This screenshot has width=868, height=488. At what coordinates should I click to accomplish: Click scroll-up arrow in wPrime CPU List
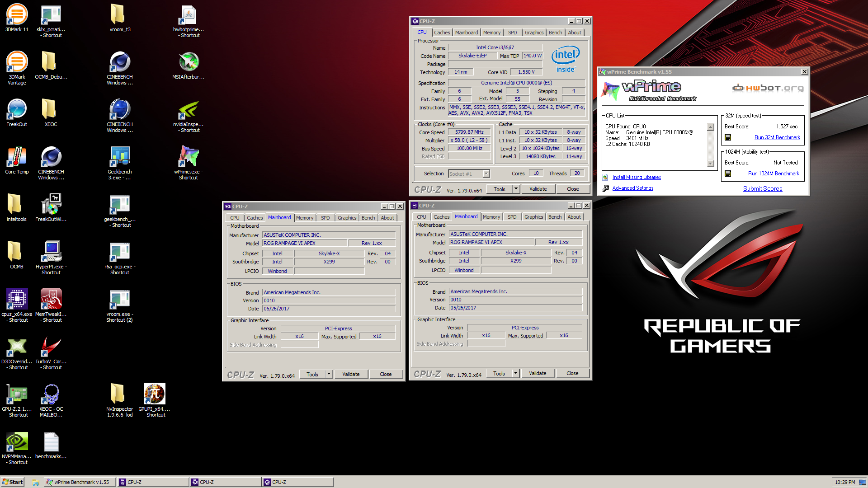coord(710,127)
